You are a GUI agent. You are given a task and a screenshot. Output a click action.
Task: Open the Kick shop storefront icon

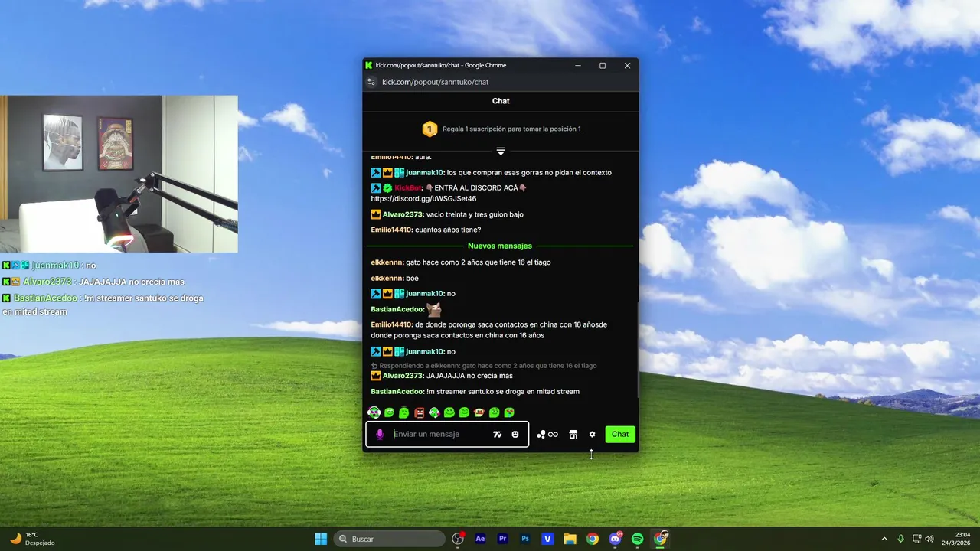[x=573, y=435]
